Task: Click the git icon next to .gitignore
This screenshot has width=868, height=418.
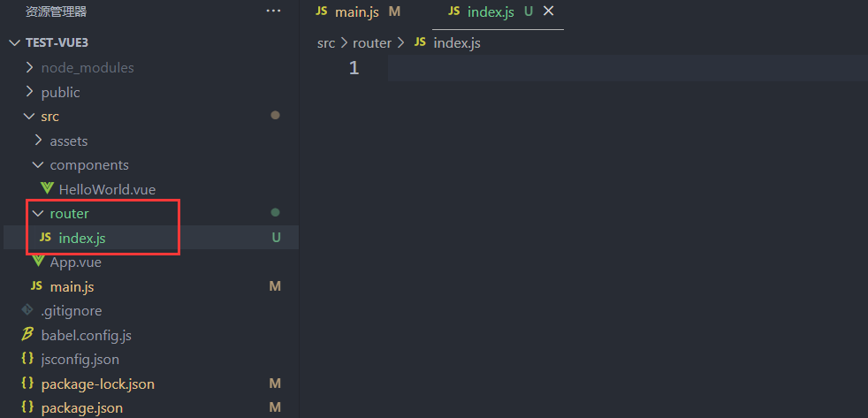Action: [27, 310]
